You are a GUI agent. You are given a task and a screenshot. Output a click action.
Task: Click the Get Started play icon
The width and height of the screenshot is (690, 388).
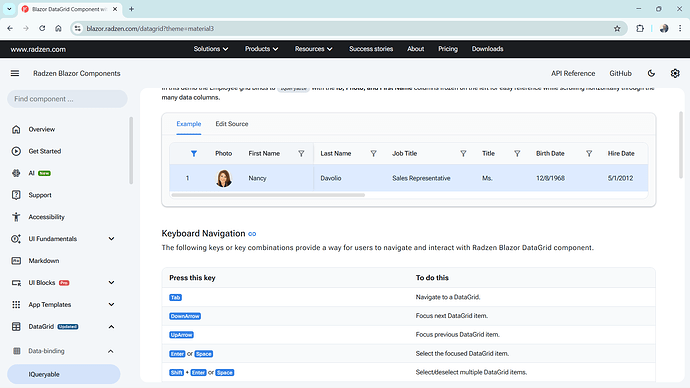click(16, 151)
